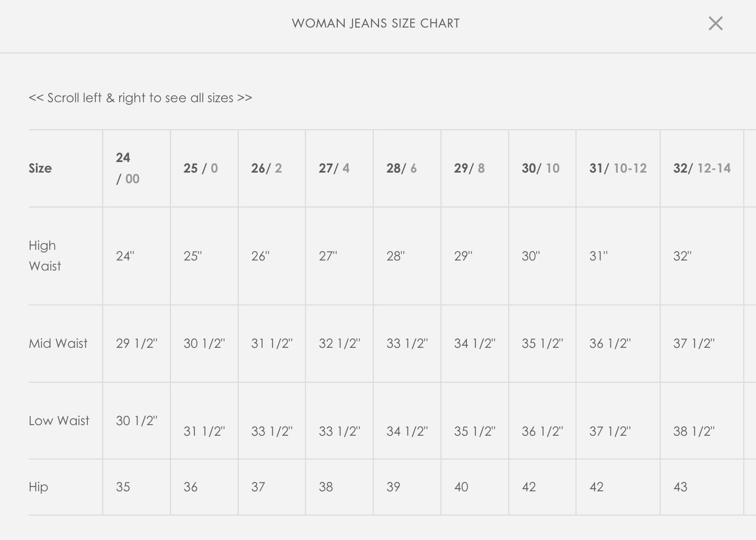
Task: Select the 25 / 0 size column header
Action: (x=201, y=168)
